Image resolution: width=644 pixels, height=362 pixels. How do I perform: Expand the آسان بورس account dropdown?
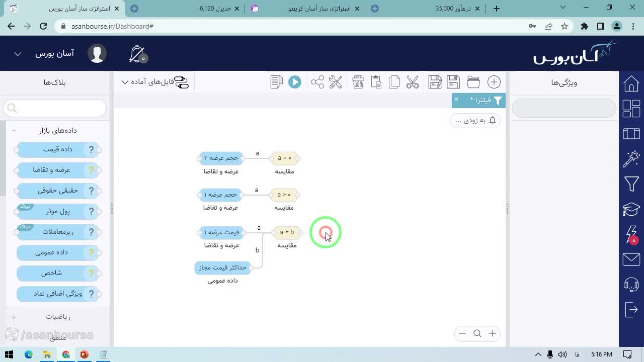pyautogui.click(x=18, y=54)
